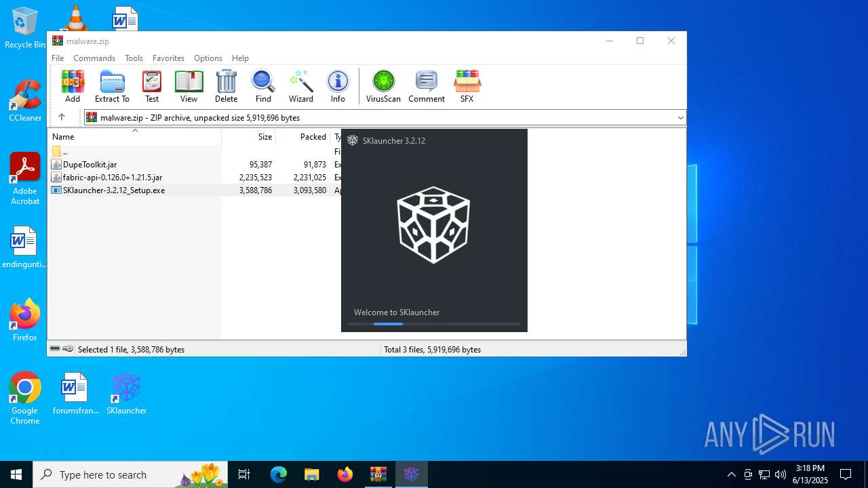Screen dimensions: 868x488
Task: Click the Find magnifier icon
Action: click(x=263, y=86)
